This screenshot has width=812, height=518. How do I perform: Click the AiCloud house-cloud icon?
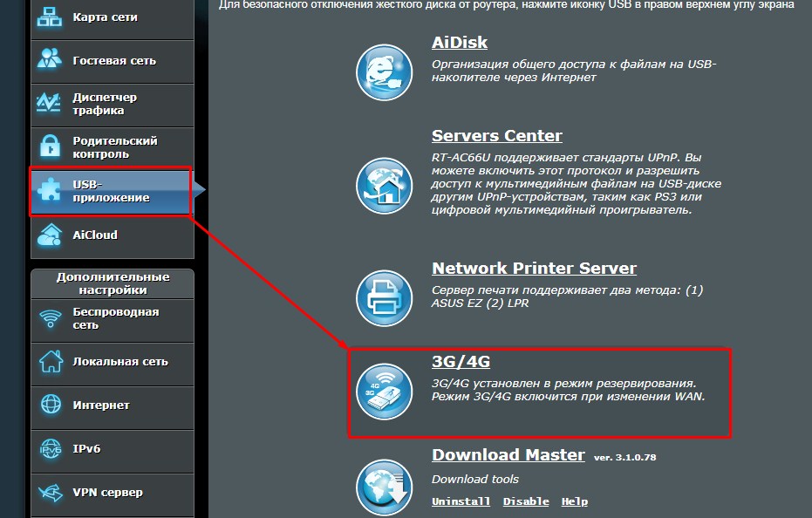50,235
